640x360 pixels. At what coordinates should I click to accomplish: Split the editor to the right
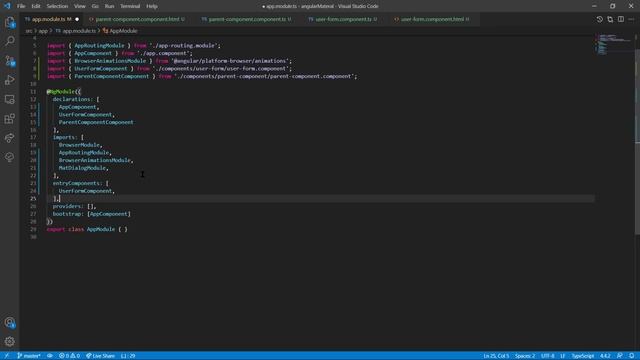click(x=620, y=19)
